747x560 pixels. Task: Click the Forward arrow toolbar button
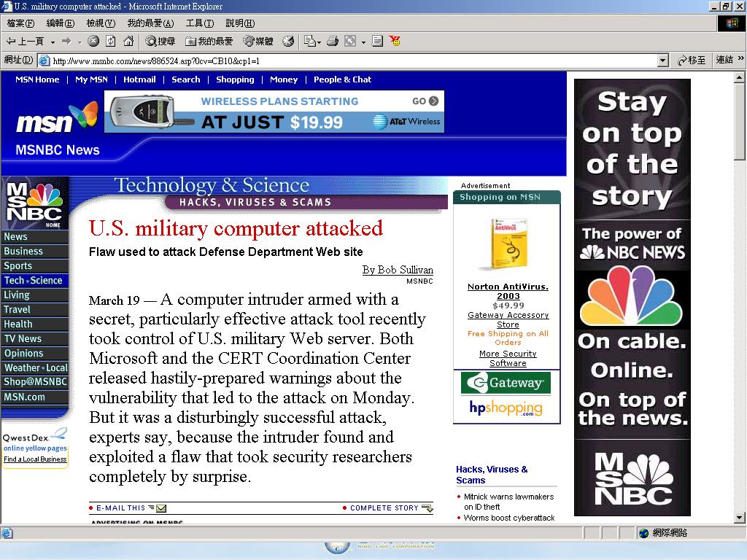click(66, 42)
